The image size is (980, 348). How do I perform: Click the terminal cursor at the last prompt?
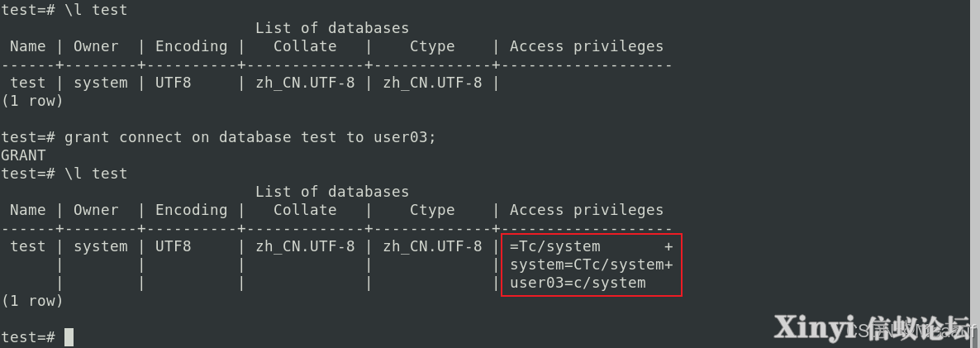[x=69, y=337]
